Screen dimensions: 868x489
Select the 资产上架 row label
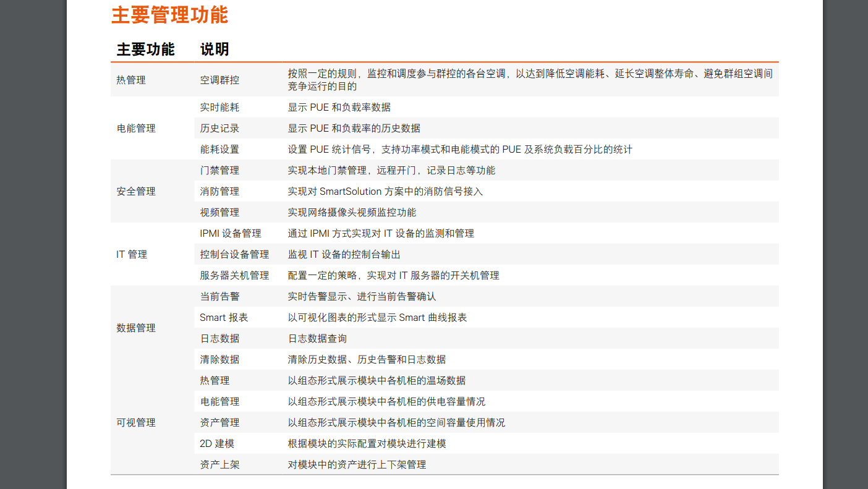coord(219,464)
